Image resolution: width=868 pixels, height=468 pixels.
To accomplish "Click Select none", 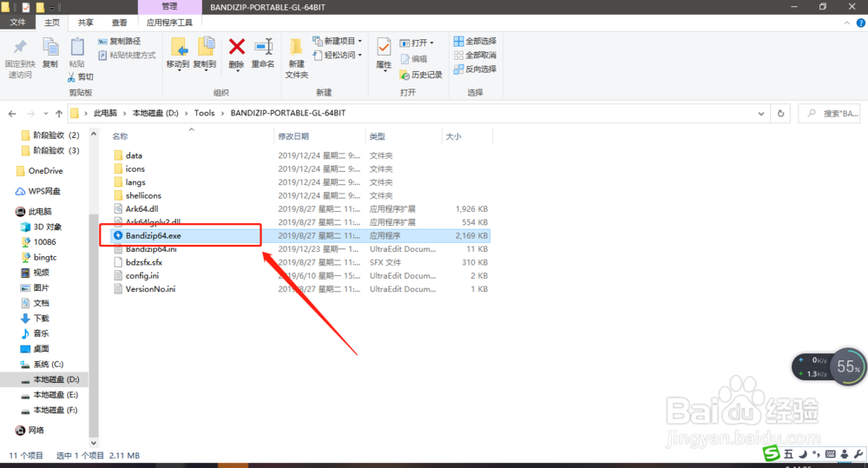I will click(475, 55).
